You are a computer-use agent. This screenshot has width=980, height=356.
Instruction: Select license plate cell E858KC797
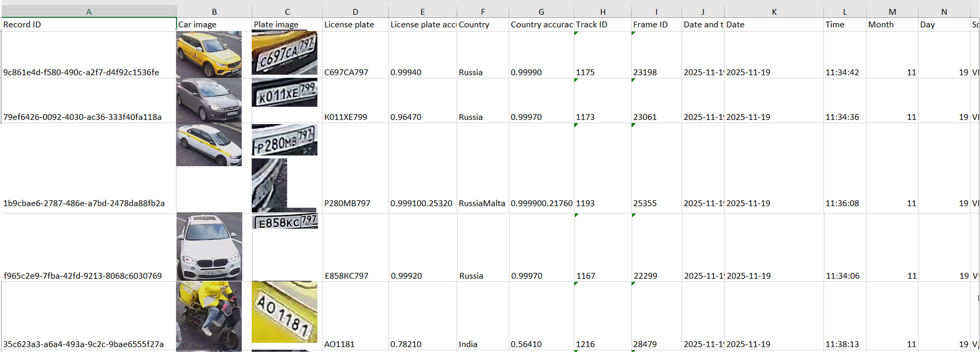356,247
